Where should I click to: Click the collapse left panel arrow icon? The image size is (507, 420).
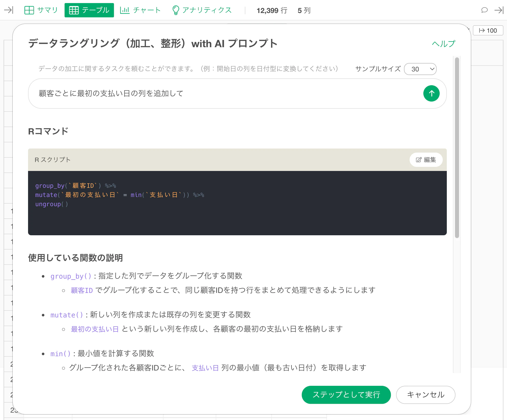point(9,10)
